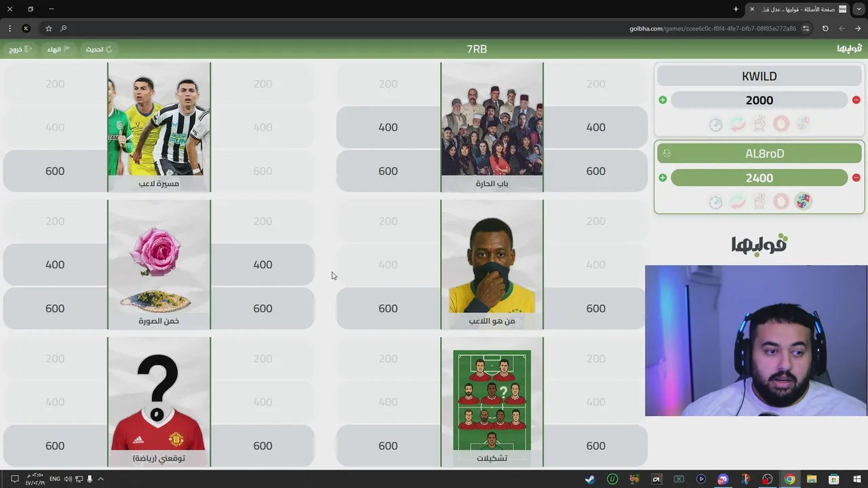Pick 600 right of توقعني (رياضة) card
Screen dimensions: 868x488
[x=262, y=446]
